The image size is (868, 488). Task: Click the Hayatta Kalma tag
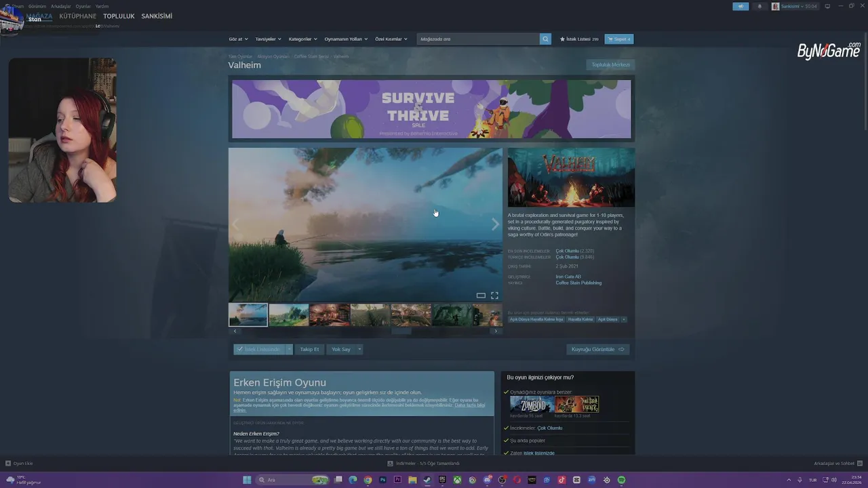580,319
